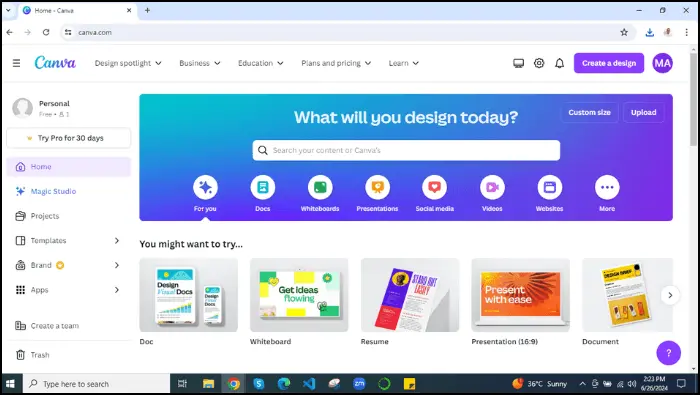The image size is (700, 395).
Task: Open Chrome downloads icon
Action: (650, 32)
